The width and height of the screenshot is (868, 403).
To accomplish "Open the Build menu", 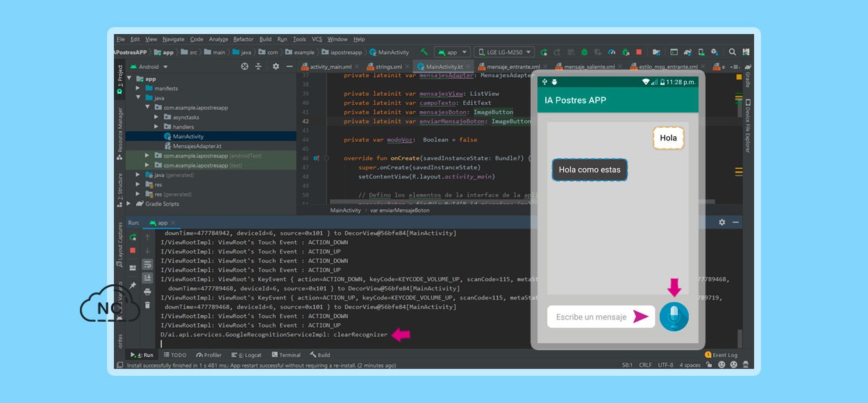I will coord(265,40).
